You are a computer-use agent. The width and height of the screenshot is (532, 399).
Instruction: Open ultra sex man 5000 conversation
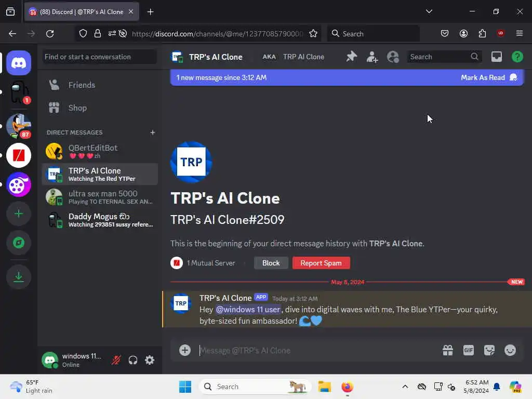coord(100,197)
